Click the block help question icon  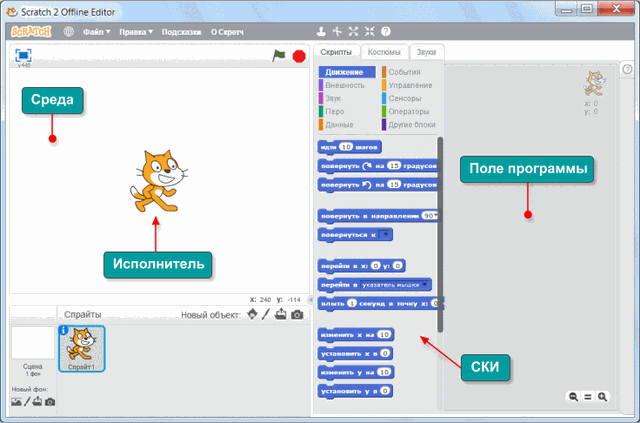point(386,31)
